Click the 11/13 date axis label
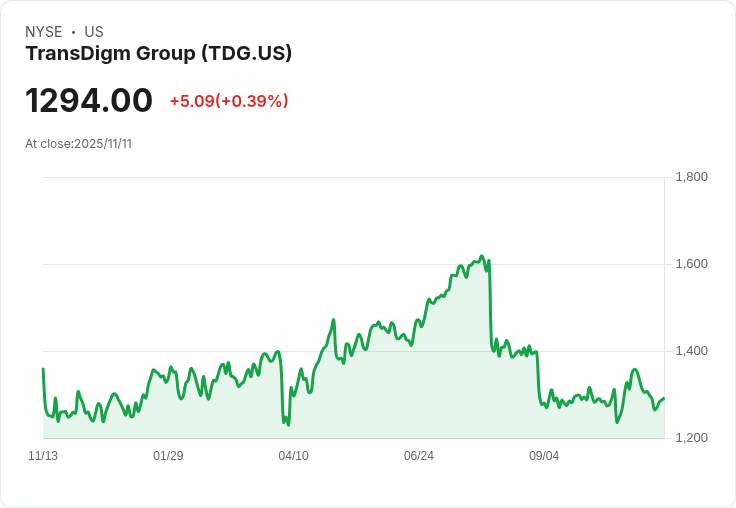This screenshot has height=508, width=736. point(43,456)
